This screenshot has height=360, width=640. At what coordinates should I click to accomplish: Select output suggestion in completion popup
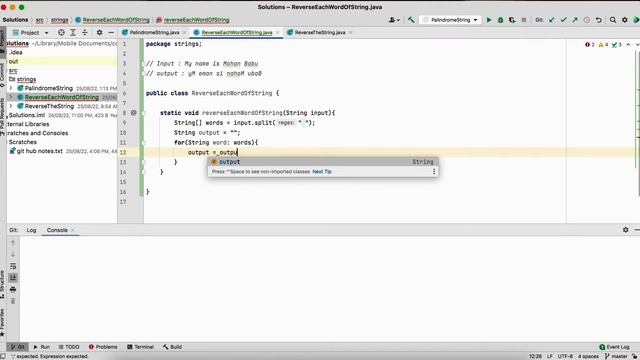(x=323, y=162)
